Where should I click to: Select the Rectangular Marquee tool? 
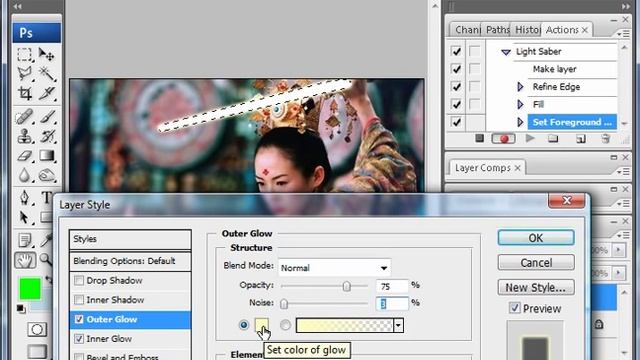pos(25,55)
